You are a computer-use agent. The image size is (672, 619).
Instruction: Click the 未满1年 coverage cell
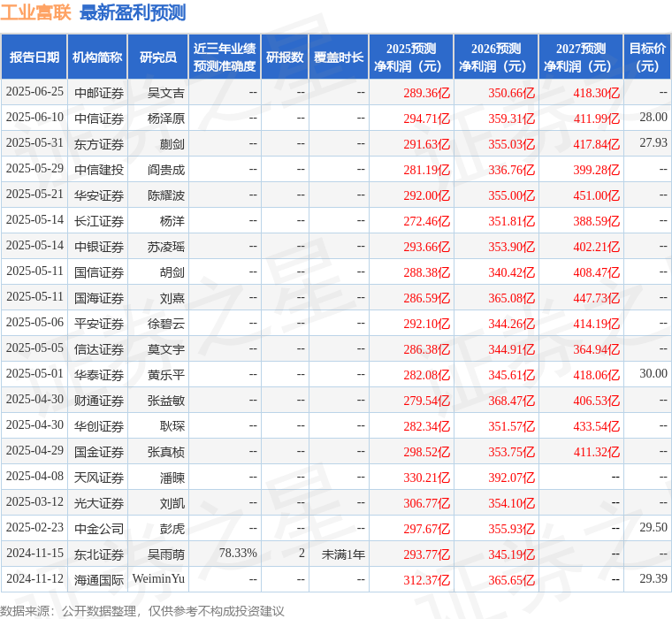(343, 554)
